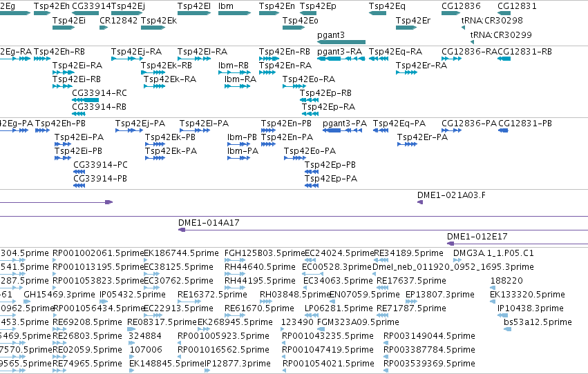Select the Tsp42Eo-PA protein label
588x374 pixels.
310,151
